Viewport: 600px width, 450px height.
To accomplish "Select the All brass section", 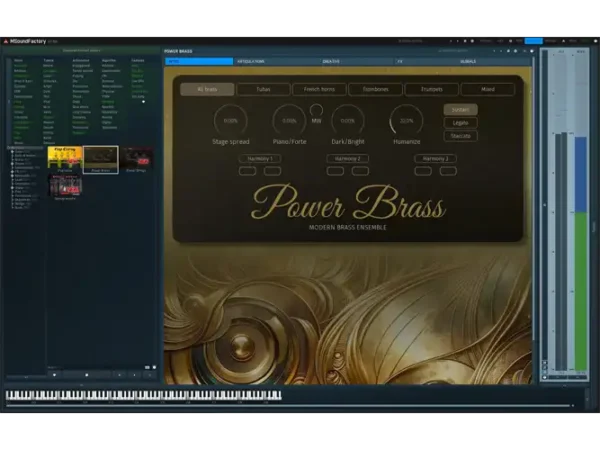I will (207, 89).
